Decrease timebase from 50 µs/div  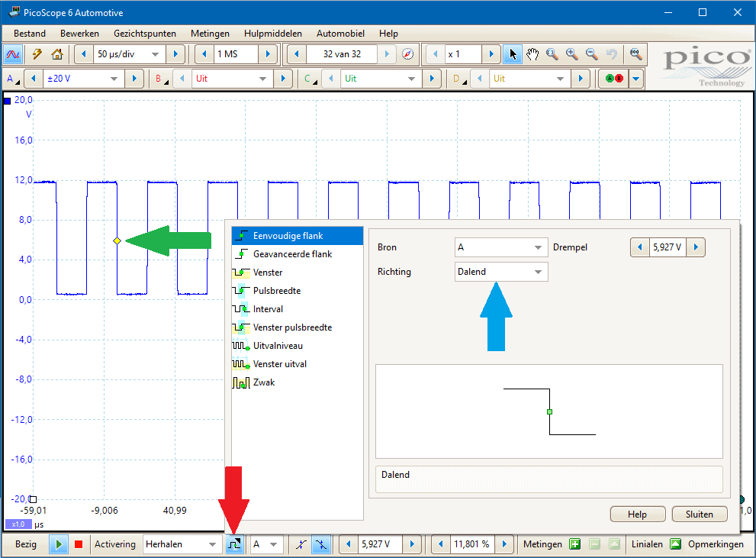(84, 54)
